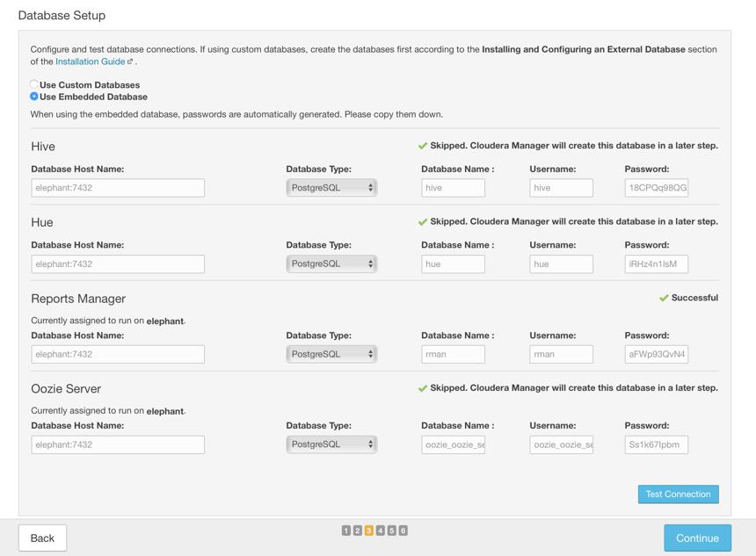The height and width of the screenshot is (556, 756).
Task: Open Hue Database Type dropdown
Action: coord(331,264)
